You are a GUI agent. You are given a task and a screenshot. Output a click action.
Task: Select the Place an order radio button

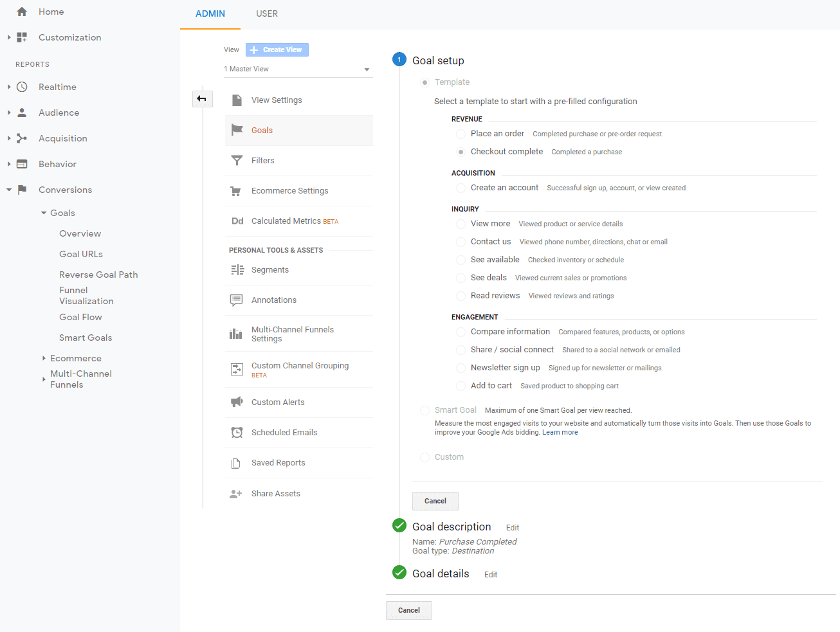[x=460, y=134]
